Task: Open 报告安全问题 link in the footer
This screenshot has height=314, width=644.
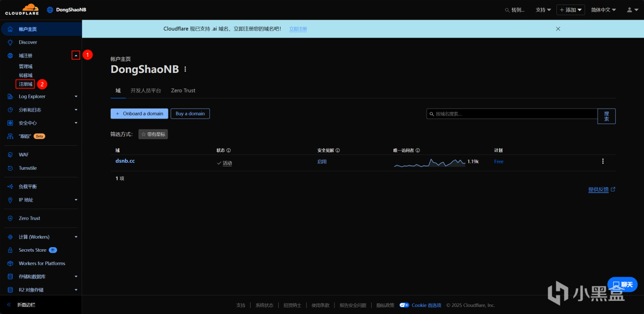Action: tap(353, 305)
